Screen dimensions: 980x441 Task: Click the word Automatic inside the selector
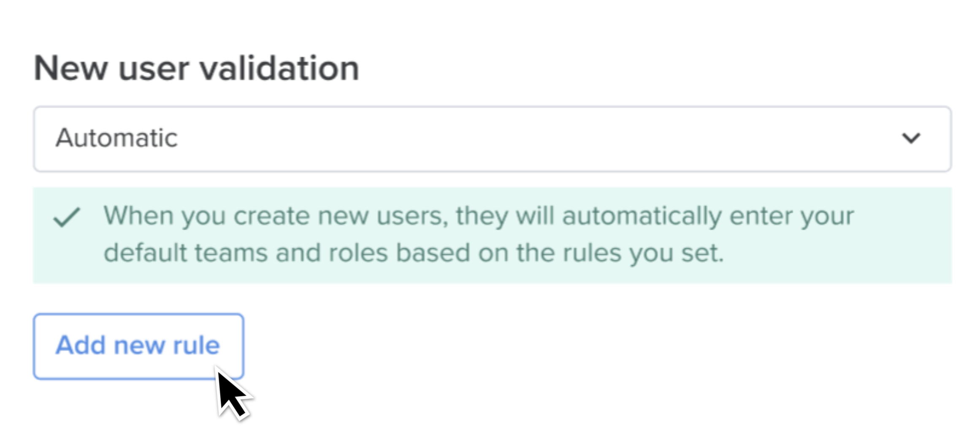[x=117, y=137]
